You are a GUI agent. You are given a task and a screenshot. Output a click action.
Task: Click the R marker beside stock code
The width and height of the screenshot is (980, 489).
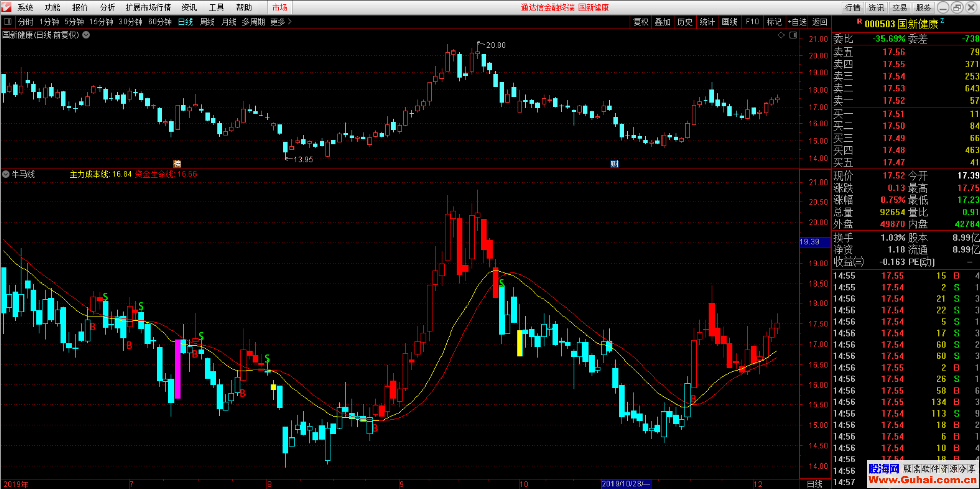[860, 22]
